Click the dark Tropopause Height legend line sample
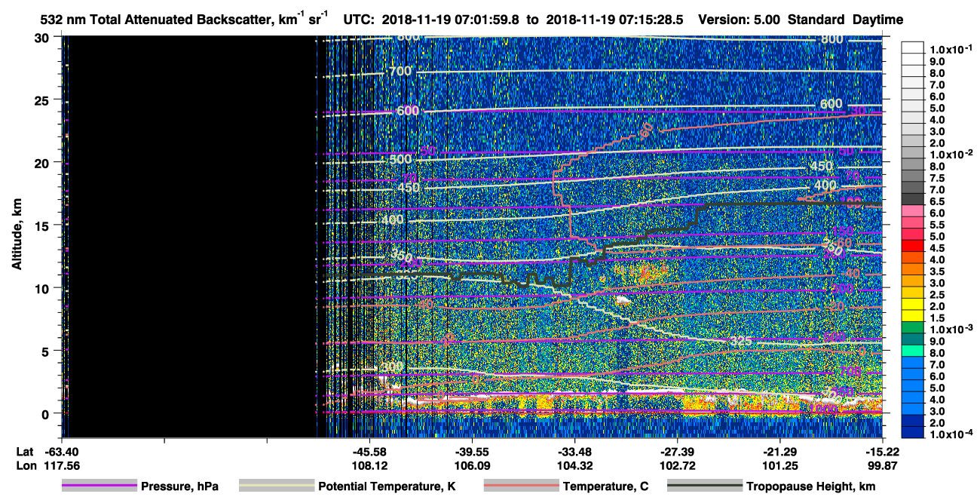Image resolution: width=980 pixels, height=503 pixels. 705,486
